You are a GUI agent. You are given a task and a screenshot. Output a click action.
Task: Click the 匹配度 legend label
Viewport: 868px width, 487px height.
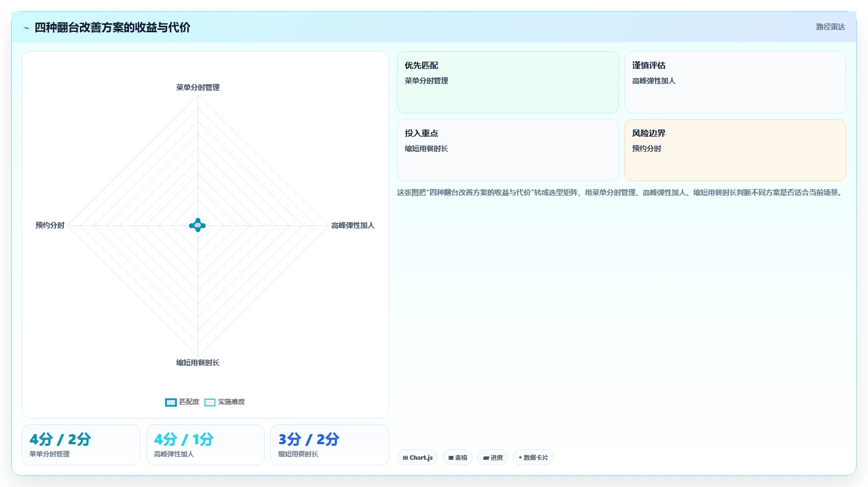coord(189,402)
